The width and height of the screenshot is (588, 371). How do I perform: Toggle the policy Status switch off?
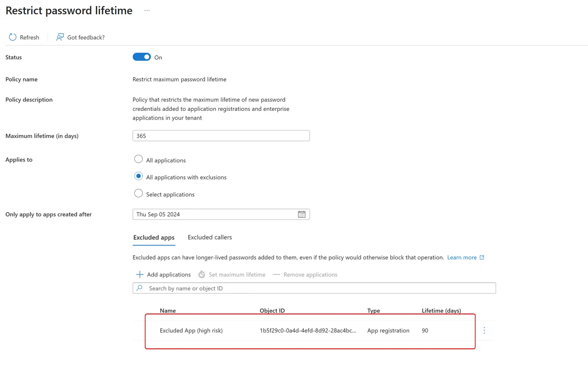coord(142,57)
